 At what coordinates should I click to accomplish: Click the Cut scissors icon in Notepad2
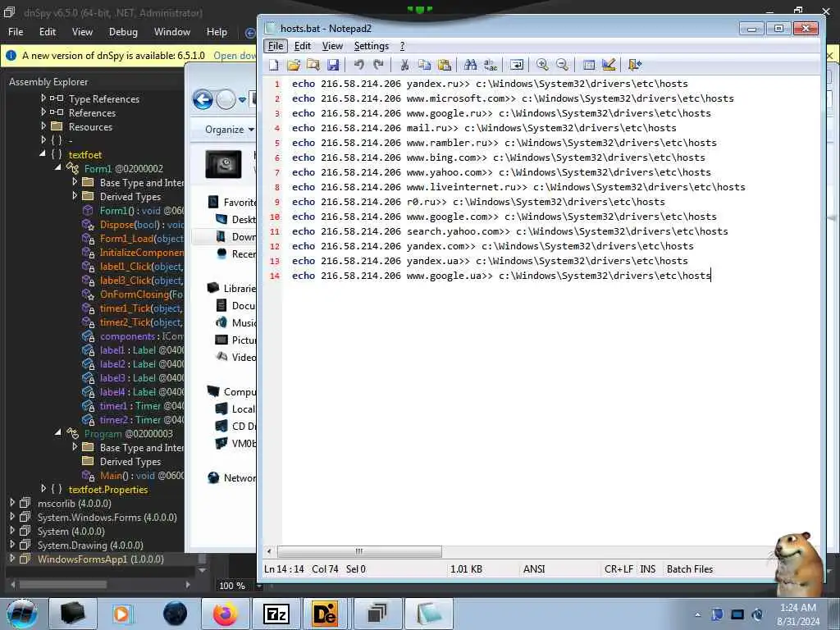(x=404, y=65)
